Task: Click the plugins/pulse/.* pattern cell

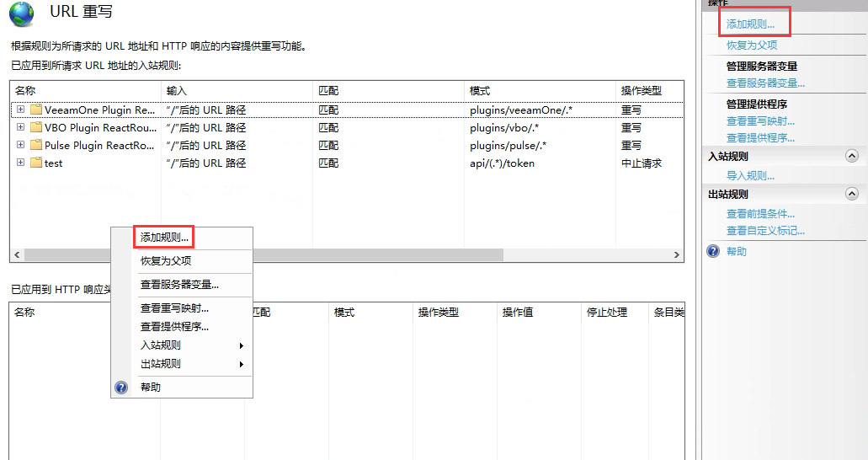Action: coord(509,145)
